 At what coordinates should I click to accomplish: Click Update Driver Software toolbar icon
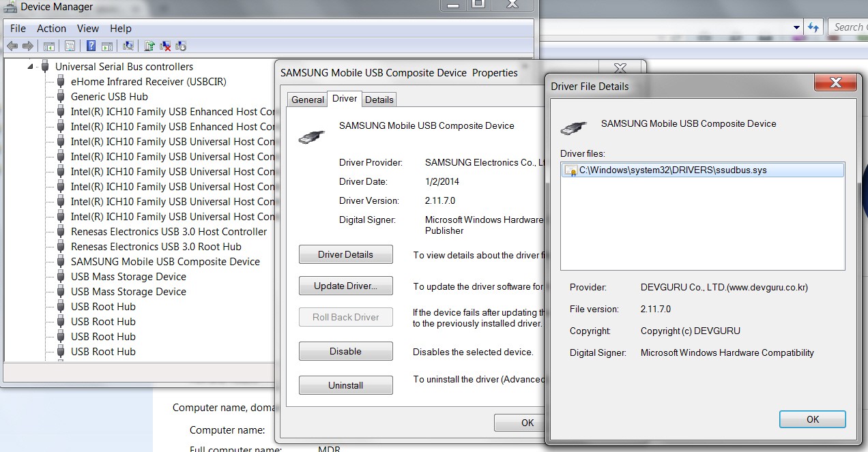pyautogui.click(x=149, y=46)
